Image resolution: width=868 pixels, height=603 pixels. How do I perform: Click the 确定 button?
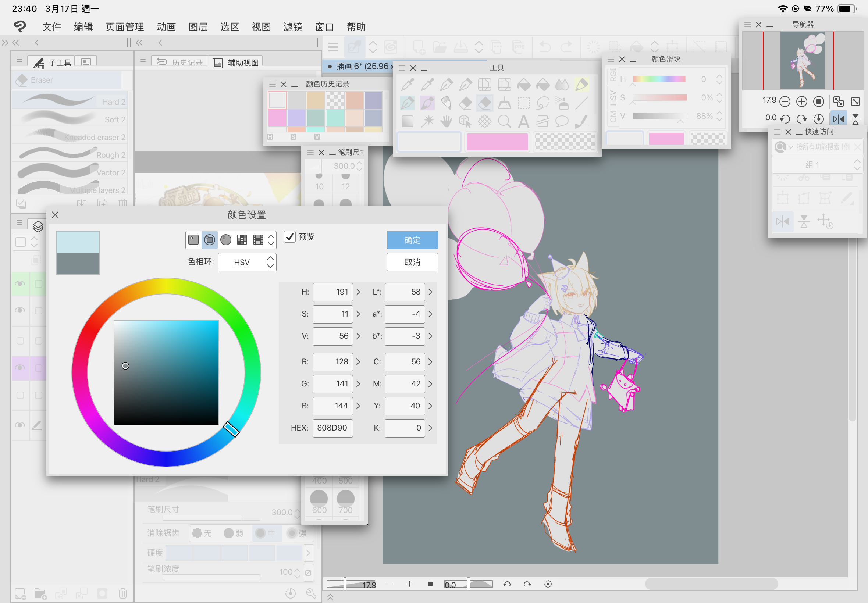(412, 240)
